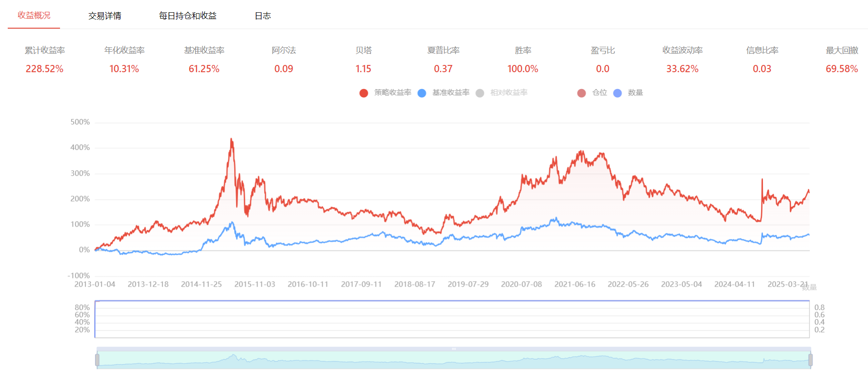Toggle the 仓位 legend label
Viewport: 868px width, 381px height.
point(599,93)
